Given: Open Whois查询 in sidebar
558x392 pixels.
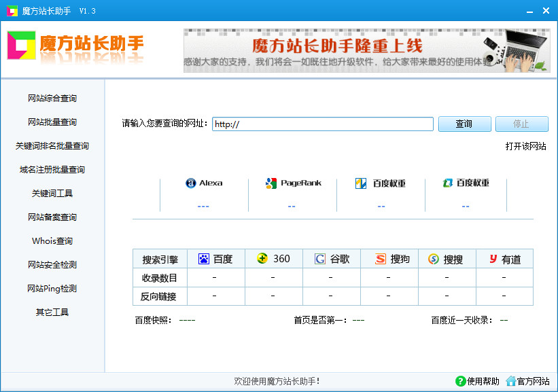Looking at the screenshot, I should click(52, 240).
